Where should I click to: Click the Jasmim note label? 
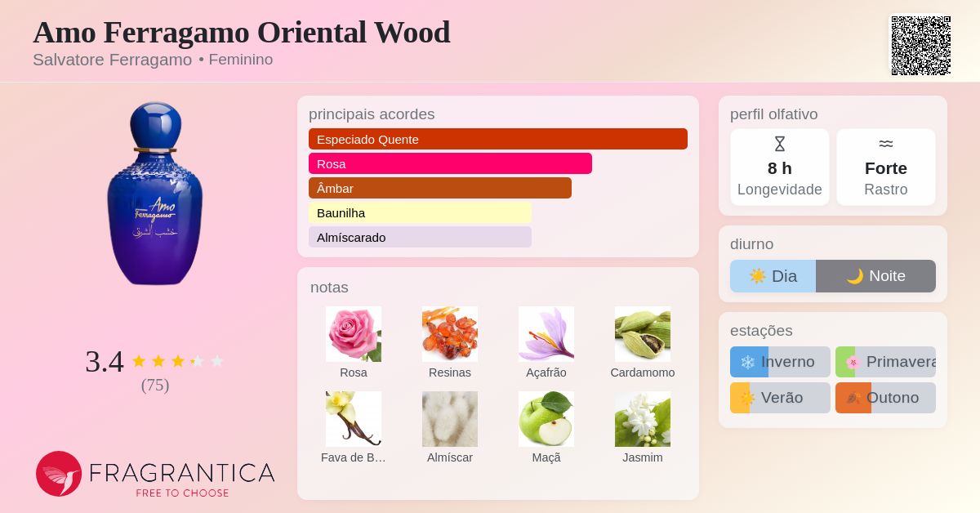(643, 457)
